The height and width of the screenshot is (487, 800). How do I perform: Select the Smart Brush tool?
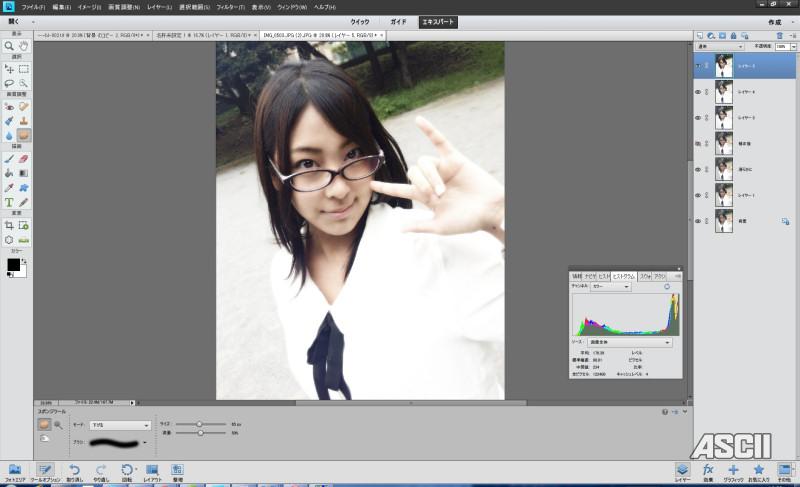pos(9,121)
